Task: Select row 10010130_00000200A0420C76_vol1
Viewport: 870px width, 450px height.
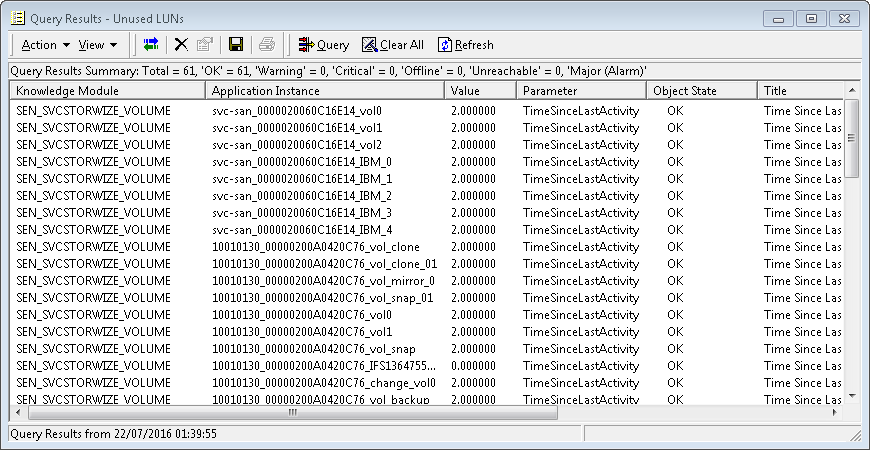Action: (427, 332)
